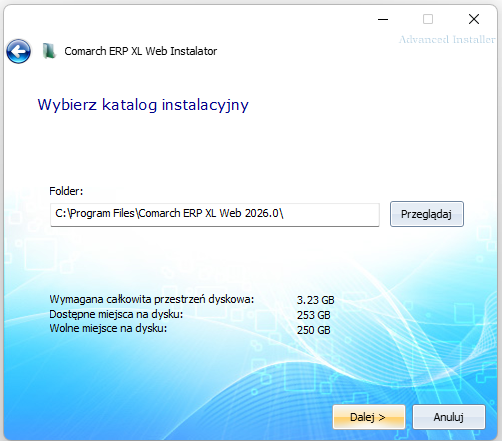Click 'Wymagana całkowita przestrzeń dyskowa:' label
The image size is (502, 441).
click(x=152, y=299)
